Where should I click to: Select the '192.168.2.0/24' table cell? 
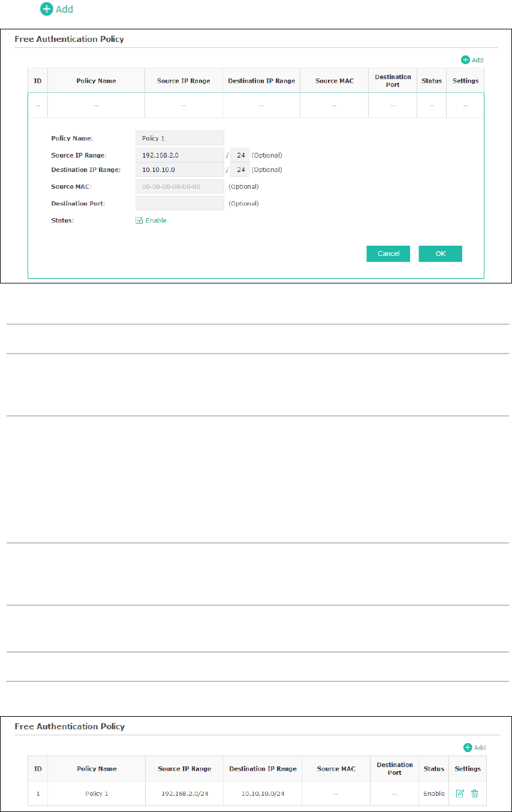click(184, 793)
